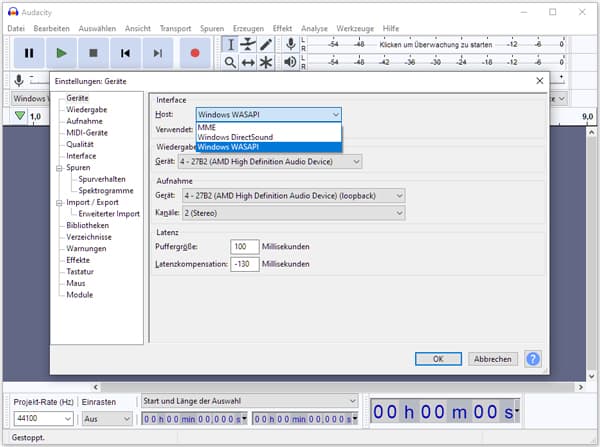
Task: Select the Multi-Tool asterisk icon
Action: 266,62
